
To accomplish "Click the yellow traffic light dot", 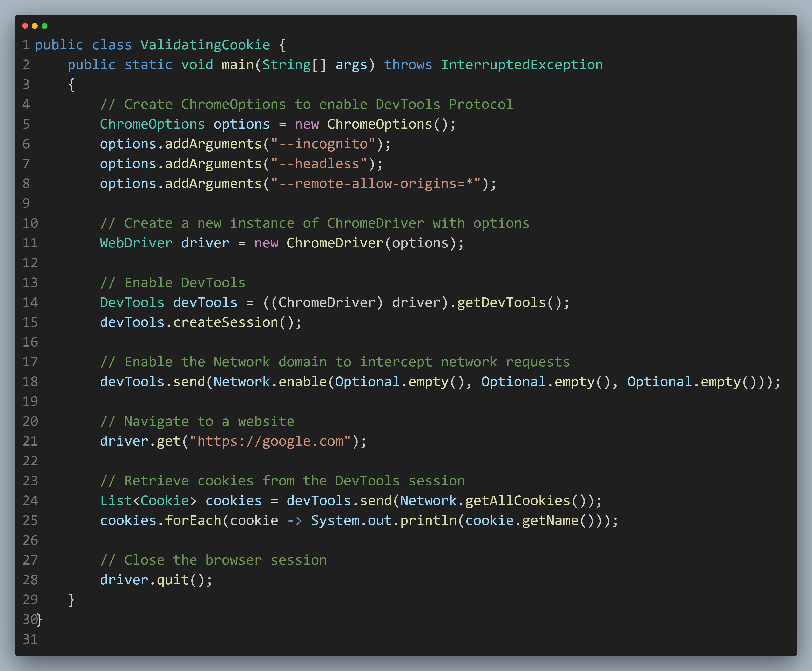I will (x=35, y=26).
